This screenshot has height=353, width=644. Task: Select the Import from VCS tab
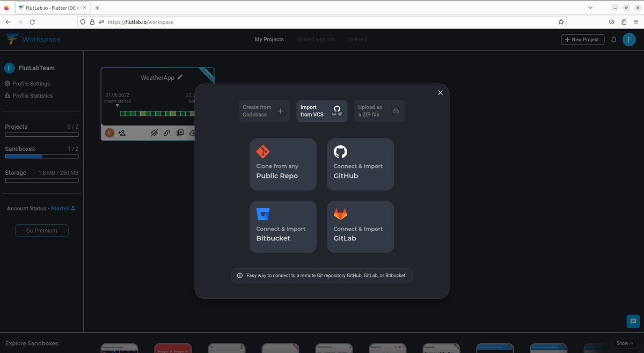pos(322,111)
